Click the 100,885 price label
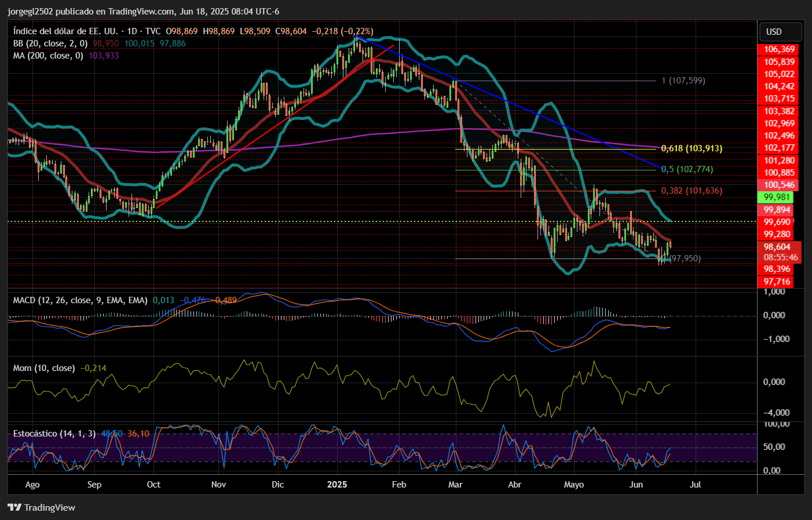 point(779,173)
